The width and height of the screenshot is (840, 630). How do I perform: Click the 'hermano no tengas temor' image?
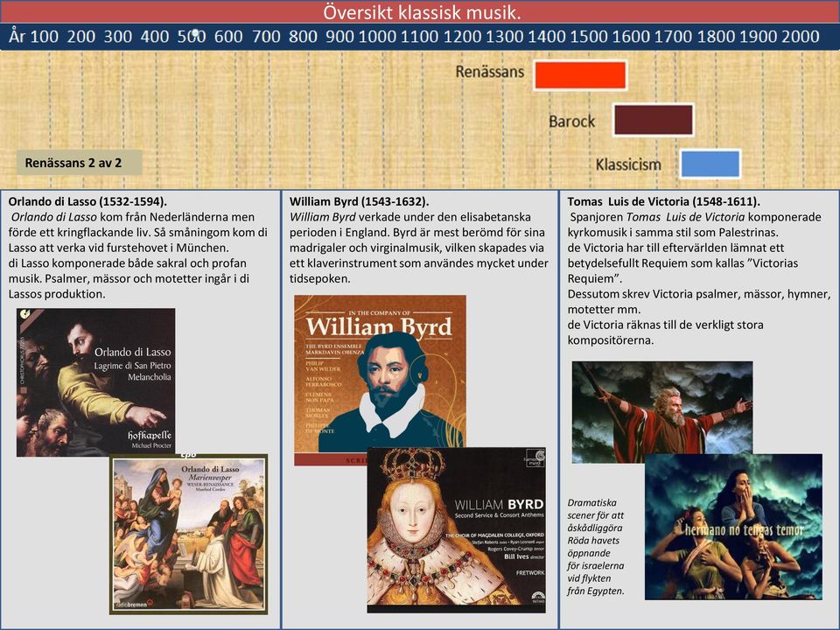click(x=733, y=527)
